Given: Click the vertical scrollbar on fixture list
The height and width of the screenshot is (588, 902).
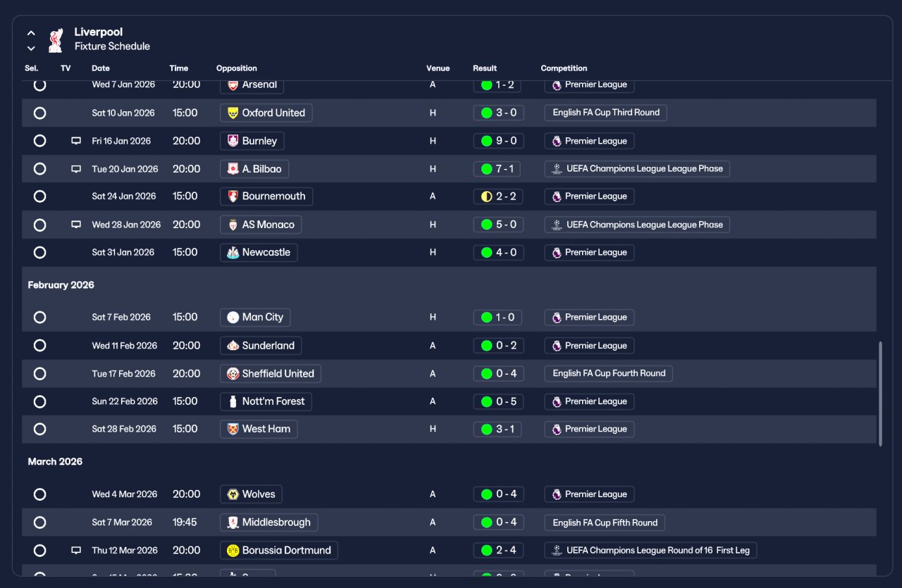Looking at the screenshot, I should pyautogui.click(x=880, y=394).
